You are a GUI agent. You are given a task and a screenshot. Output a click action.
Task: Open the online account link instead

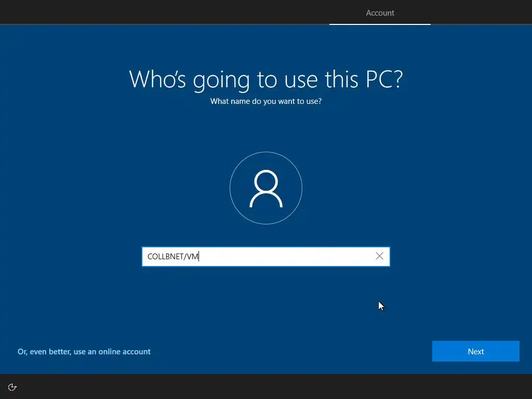pyautogui.click(x=84, y=352)
